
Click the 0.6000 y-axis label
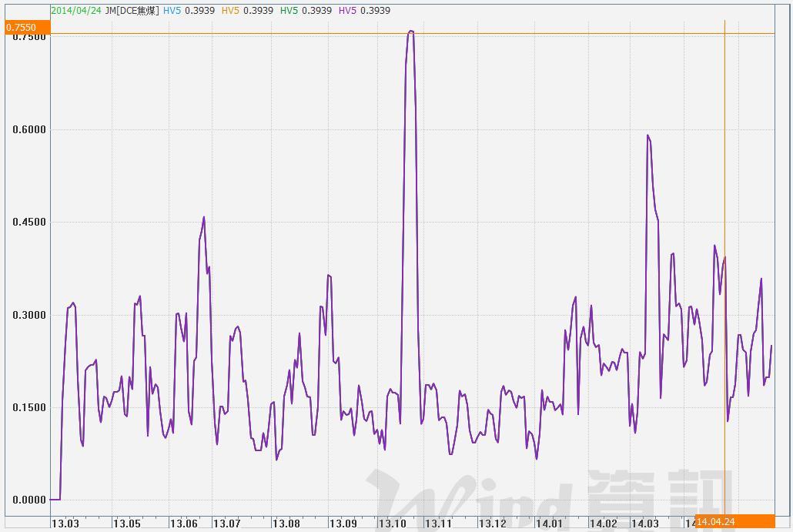[29, 129]
